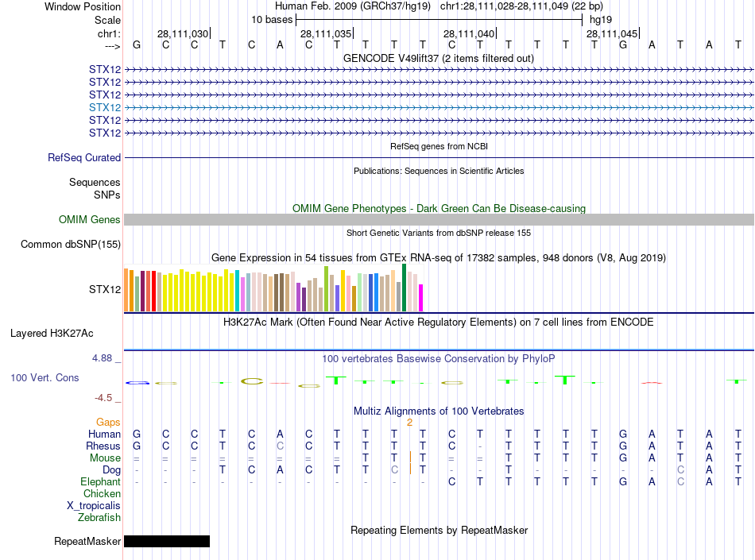
Task: Click the orange Gaps label
Action: click(108, 423)
